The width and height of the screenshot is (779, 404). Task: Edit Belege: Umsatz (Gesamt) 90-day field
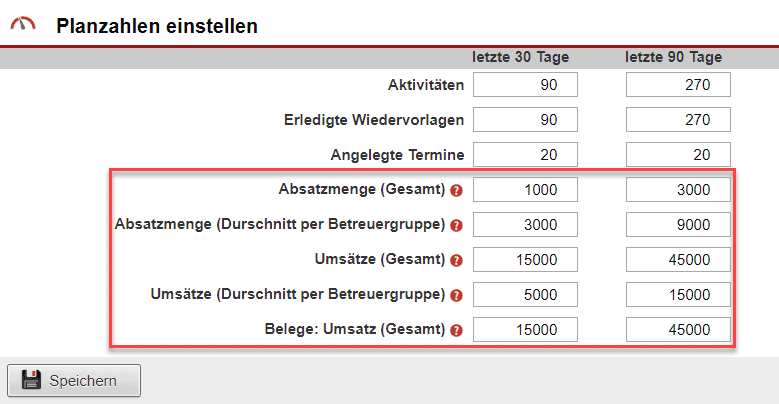(x=678, y=330)
